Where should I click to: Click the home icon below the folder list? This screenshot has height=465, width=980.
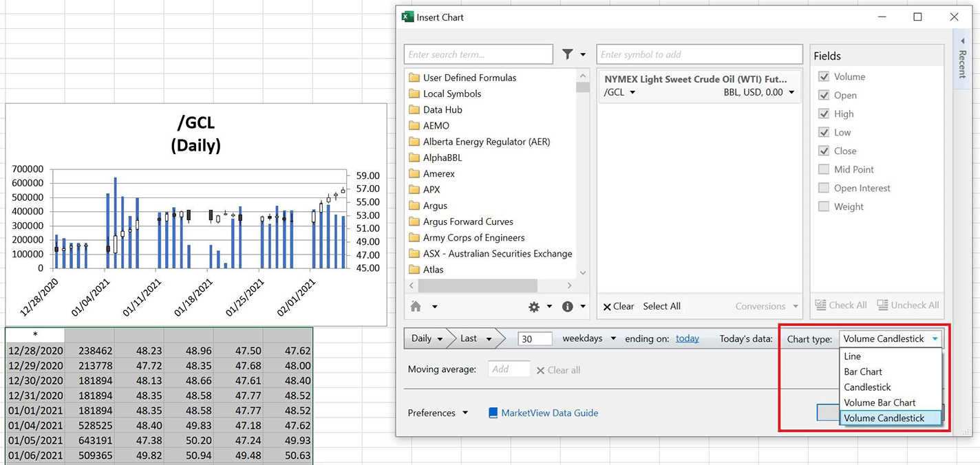[x=416, y=307]
